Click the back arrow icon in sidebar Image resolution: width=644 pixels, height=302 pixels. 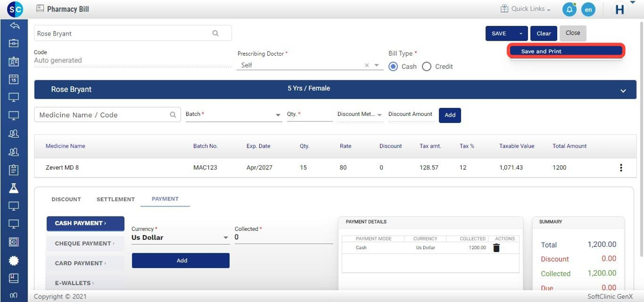(14, 26)
